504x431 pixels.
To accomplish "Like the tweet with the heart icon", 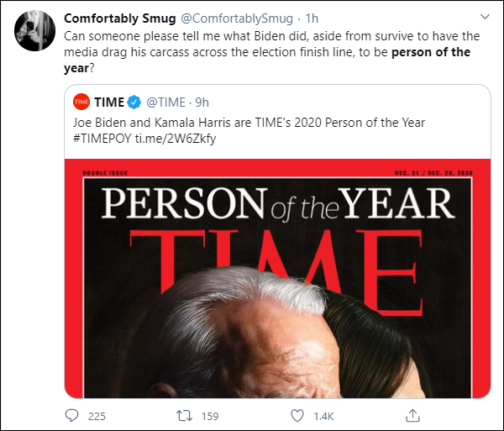I will (298, 415).
